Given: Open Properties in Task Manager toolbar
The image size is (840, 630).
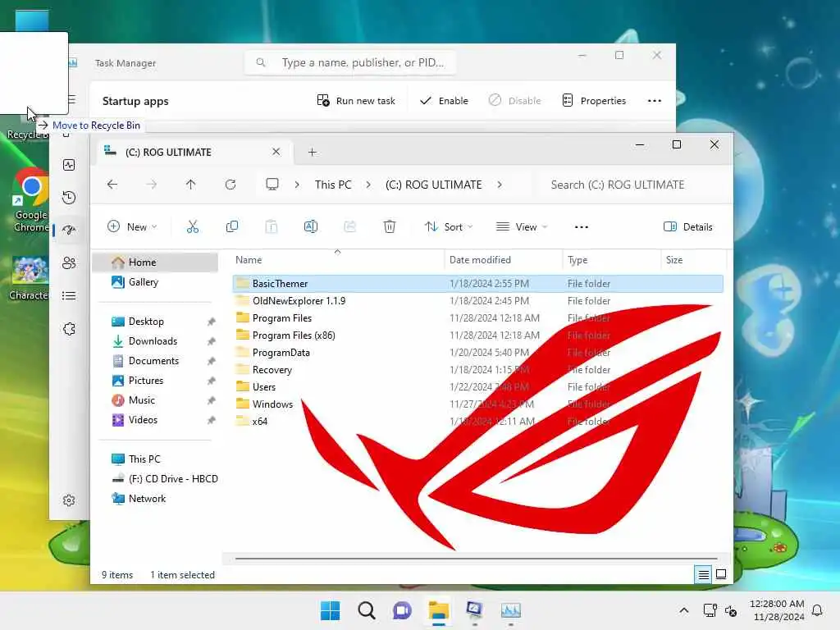Looking at the screenshot, I should pos(594,101).
